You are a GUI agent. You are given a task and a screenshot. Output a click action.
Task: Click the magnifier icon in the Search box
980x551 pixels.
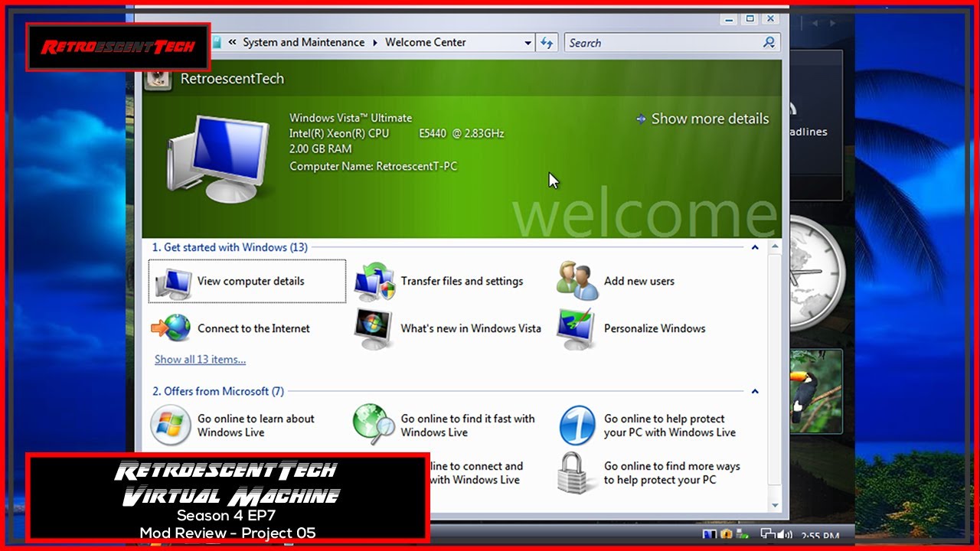pyautogui.click(x=769, y=43)
